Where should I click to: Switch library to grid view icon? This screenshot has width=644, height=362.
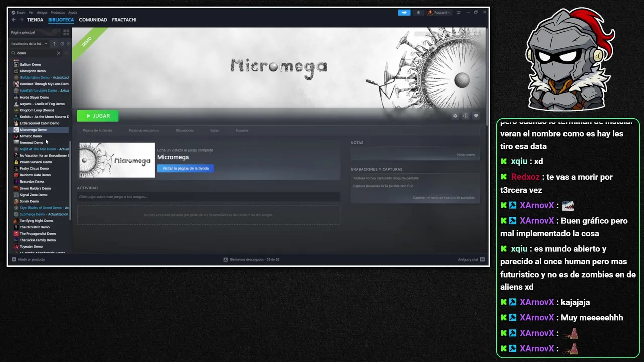tap(66, 32)
